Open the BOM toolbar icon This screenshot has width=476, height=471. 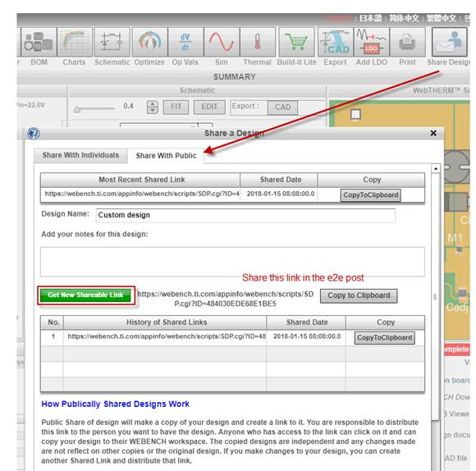coord(39,42)
